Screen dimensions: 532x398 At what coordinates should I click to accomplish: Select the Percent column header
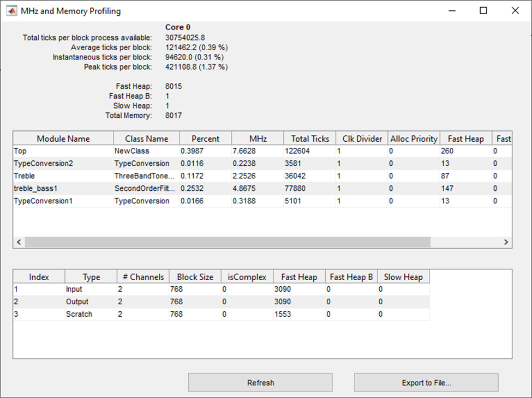pos(205,138)
